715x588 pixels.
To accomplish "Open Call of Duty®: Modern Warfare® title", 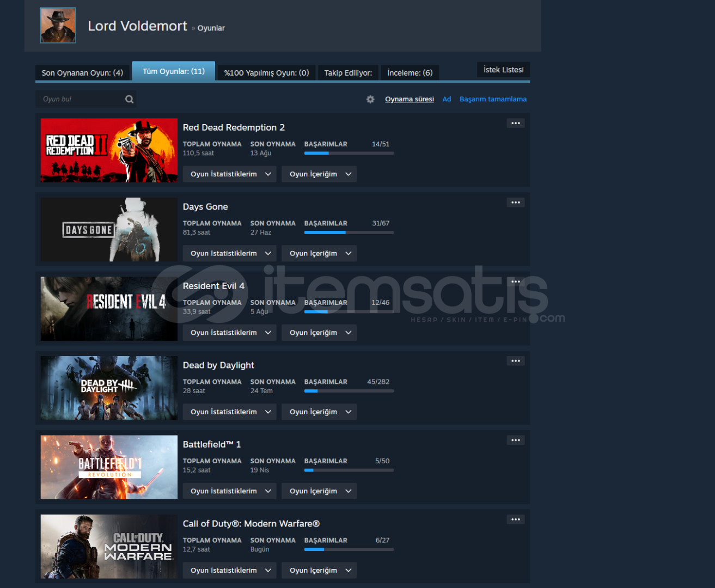I will [x=251, y=524].
